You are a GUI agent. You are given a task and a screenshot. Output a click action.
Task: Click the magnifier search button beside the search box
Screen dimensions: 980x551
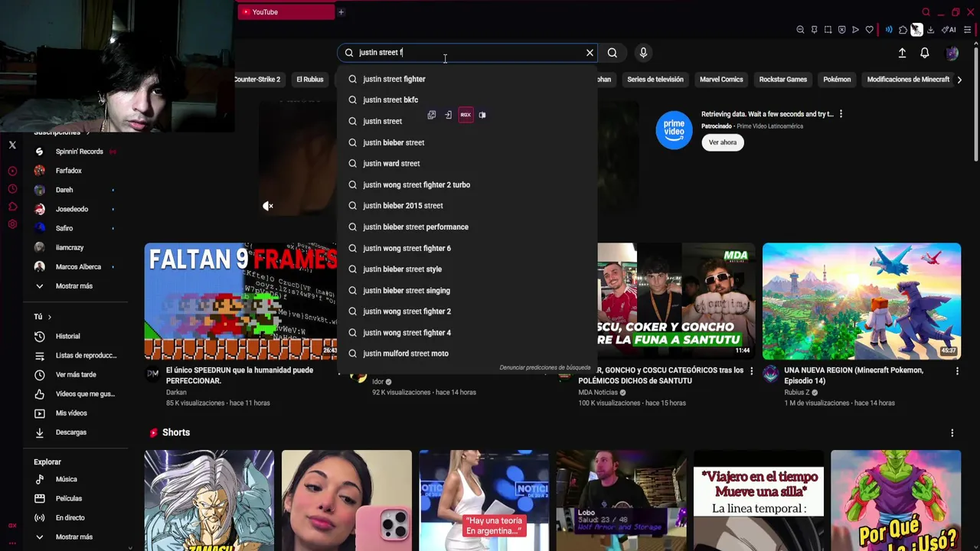pyautogui.click(x=612, y=53)
